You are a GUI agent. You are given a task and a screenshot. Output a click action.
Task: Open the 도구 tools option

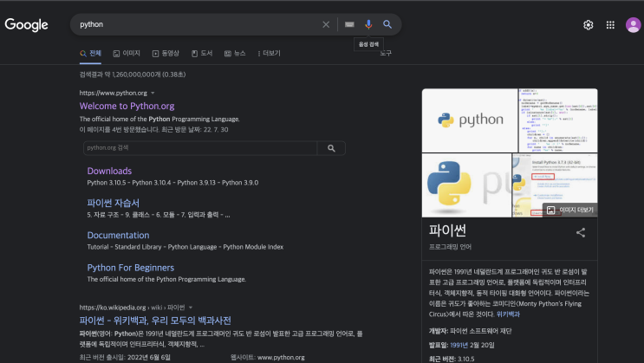(x=386, y=54)
